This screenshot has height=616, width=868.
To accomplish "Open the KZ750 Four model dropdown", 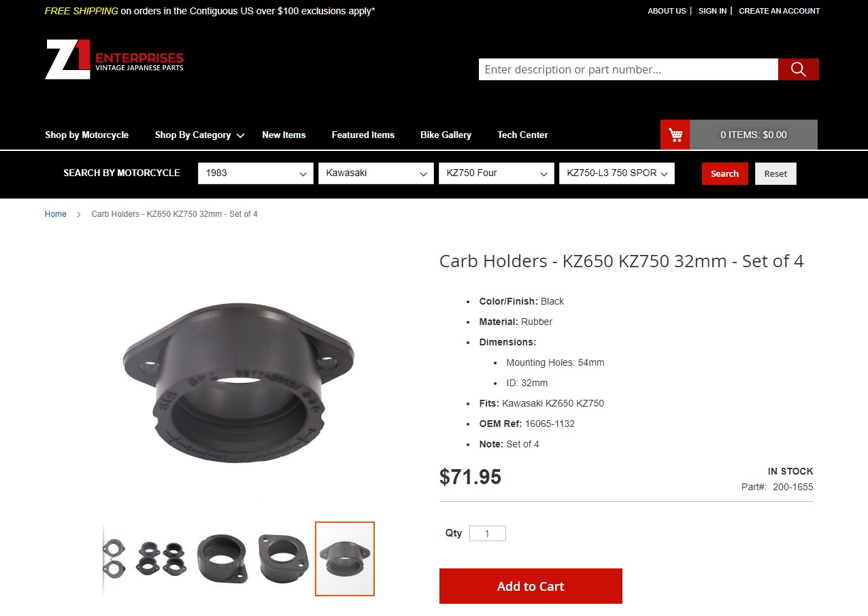I will (x=497, y=173).
